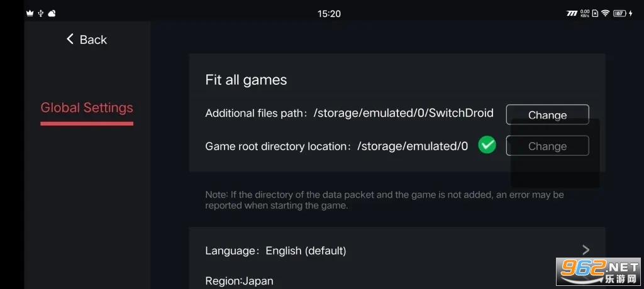Change the Additional files path
Image resolution: width=644 pixels, height=289 pixels.
point(547,115)
